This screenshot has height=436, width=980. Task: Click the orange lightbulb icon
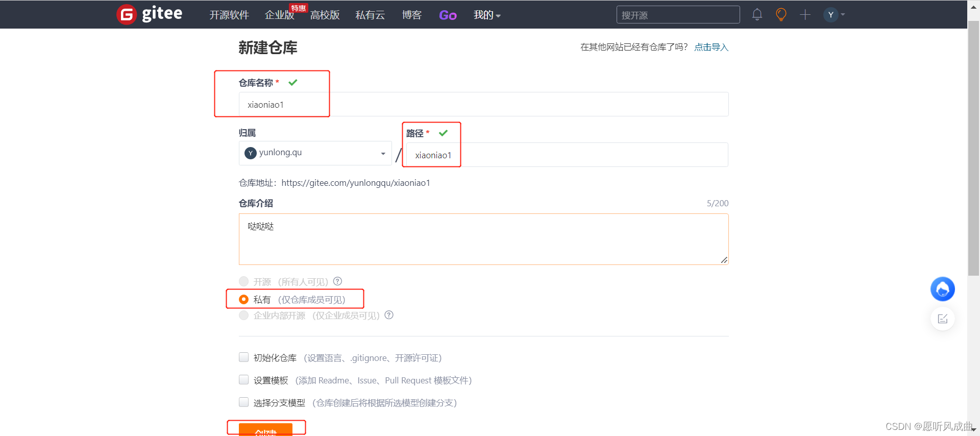(x=781, y=15)
